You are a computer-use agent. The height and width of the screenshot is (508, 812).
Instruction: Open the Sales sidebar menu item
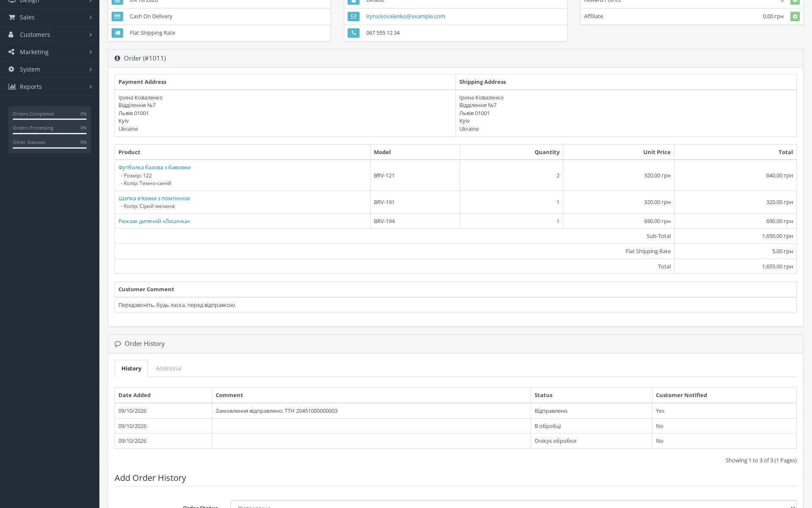click(x=49, y=17)
